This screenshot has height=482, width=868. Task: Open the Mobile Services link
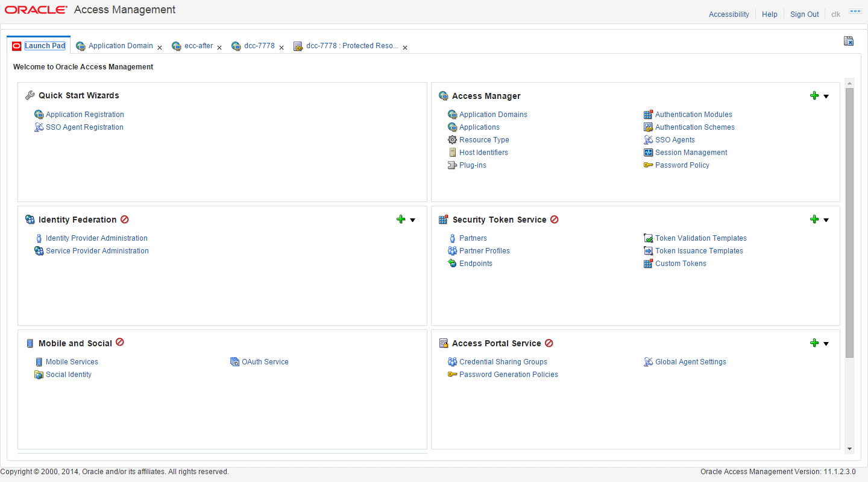point(72,362)
